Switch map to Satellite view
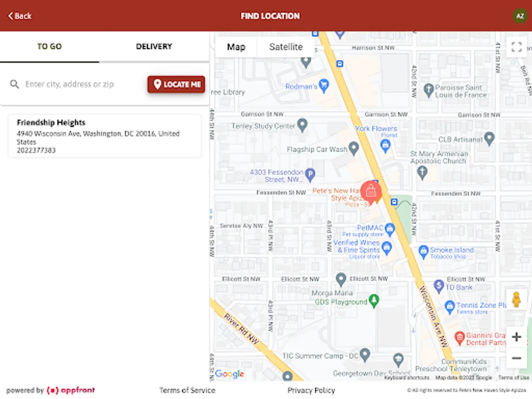 [x=286, y=47]
